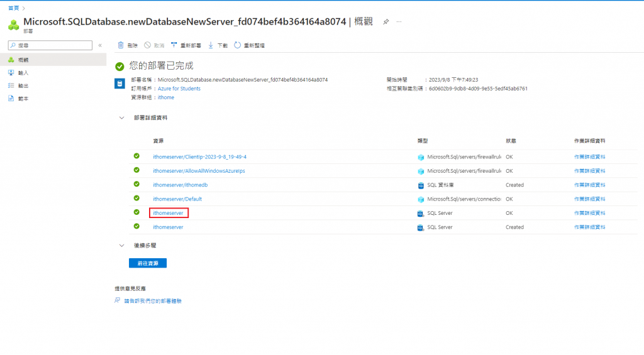The image size is (644, 355).
Task: Click the Delete (刪除) toolbar button
Action: click(128, 45)
